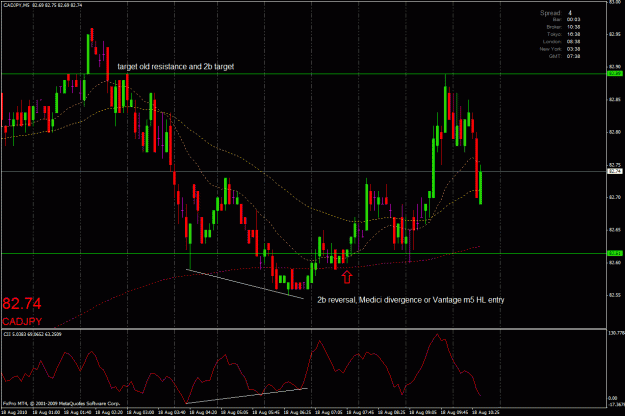Click the Tokyo time 16:38 entry
The height and width of the screenshot is (416, 625).
point(563,34)
